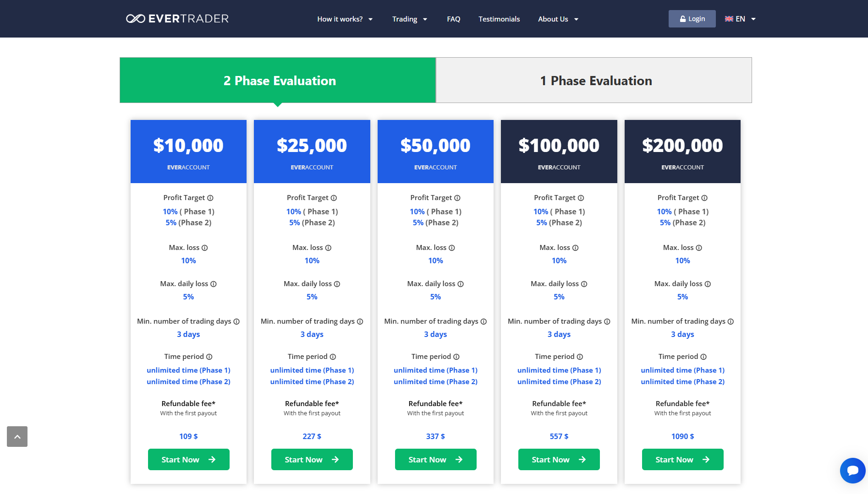The image size is (868, 494).
Task: Click info icon beside $10,000 Profit Target
Action: (210, 198)
